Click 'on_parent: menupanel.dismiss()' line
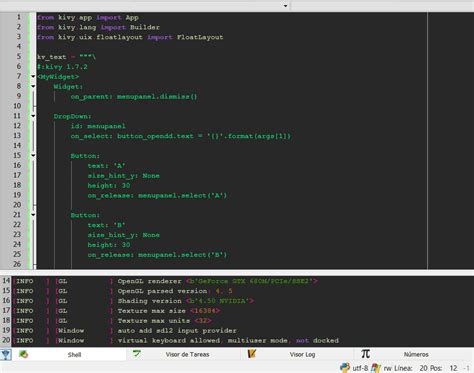The image size is (474, 373). (x=134, y=97)
